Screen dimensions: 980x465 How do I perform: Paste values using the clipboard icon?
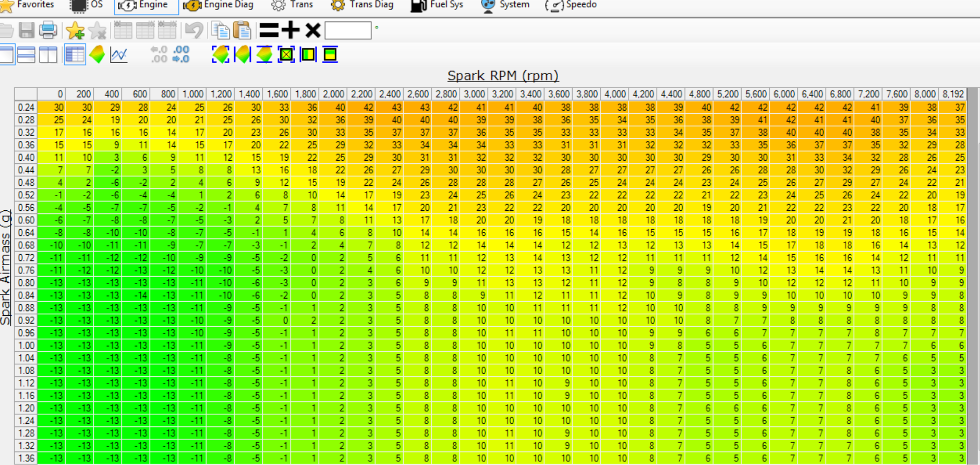click(242, 30)
